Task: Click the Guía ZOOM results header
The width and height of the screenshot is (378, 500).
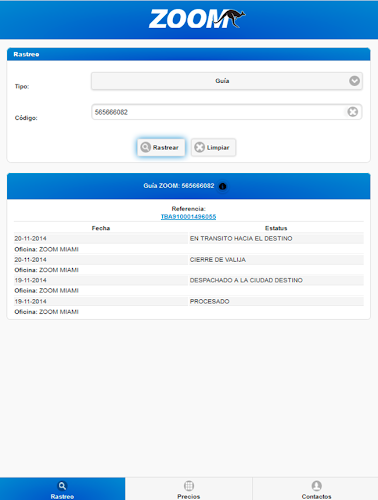Action: point(189,186)
